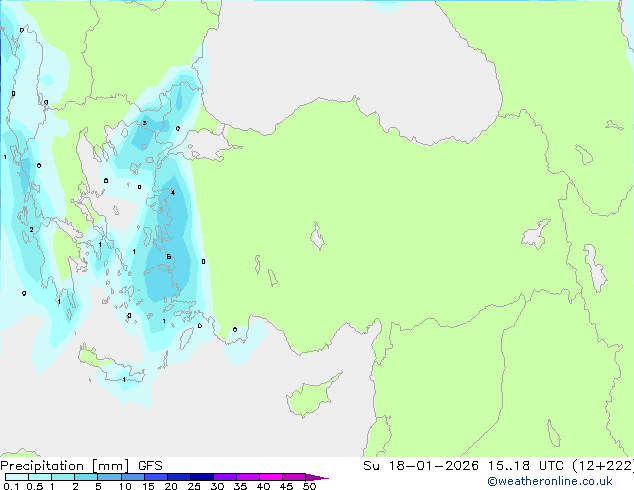The width and height of the screenshot is (634, 490).
Task: Click the "(12+222)" forecast run text
Action: pyautogui.click(x=603, y=466)
